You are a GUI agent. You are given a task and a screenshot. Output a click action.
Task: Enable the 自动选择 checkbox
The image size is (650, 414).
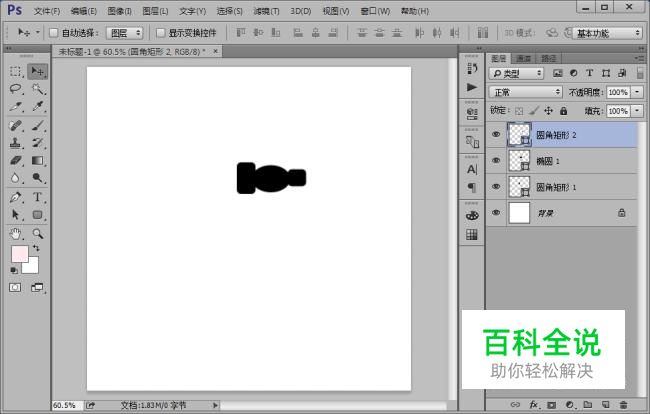(x=53, y=32)
